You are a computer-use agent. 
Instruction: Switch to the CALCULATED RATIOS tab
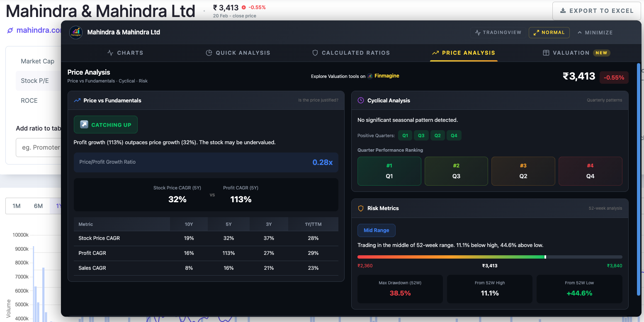(x=351, y=53)
